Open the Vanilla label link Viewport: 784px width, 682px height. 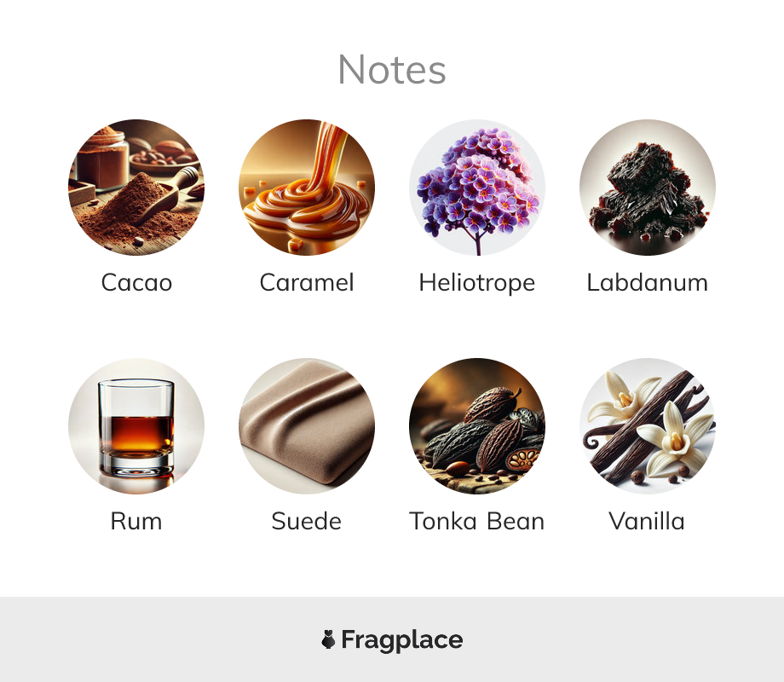click(x=647, y=522)
